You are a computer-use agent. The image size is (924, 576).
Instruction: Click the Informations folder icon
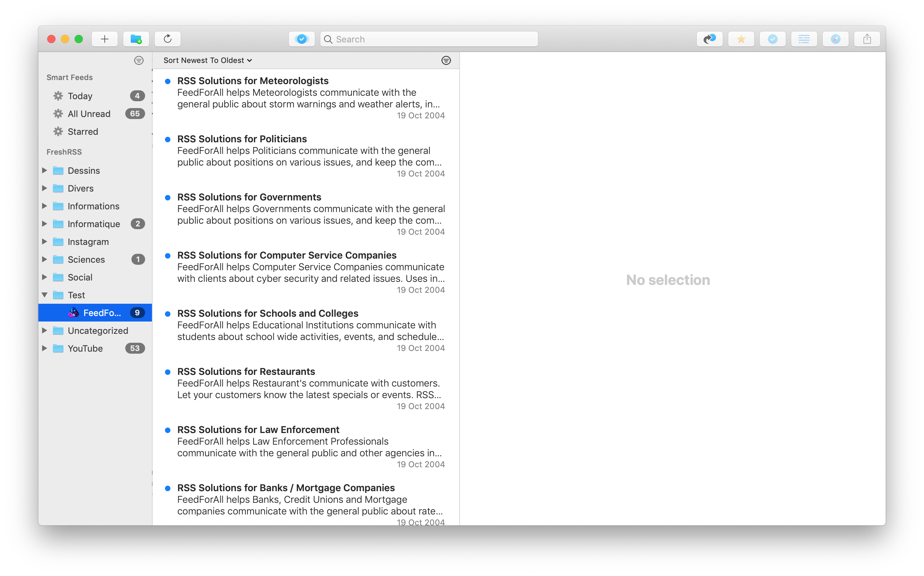point(58,206)
